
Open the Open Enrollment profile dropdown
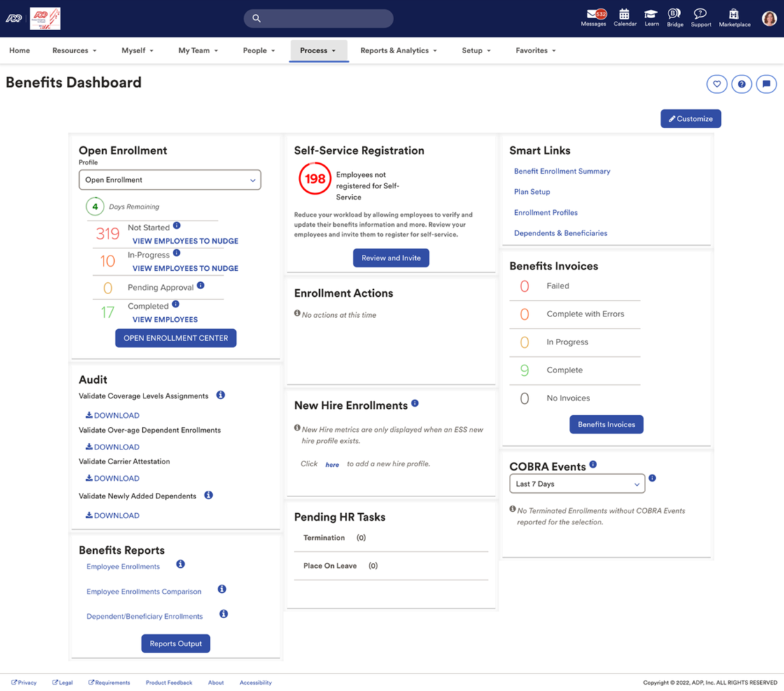pyautogui.click(x=169, y=179)
